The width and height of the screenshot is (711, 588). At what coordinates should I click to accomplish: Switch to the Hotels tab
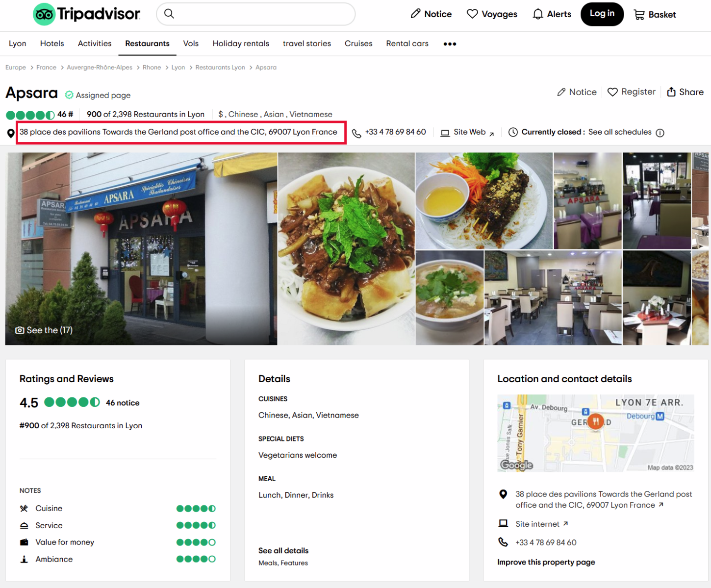(x=52, y=44)
